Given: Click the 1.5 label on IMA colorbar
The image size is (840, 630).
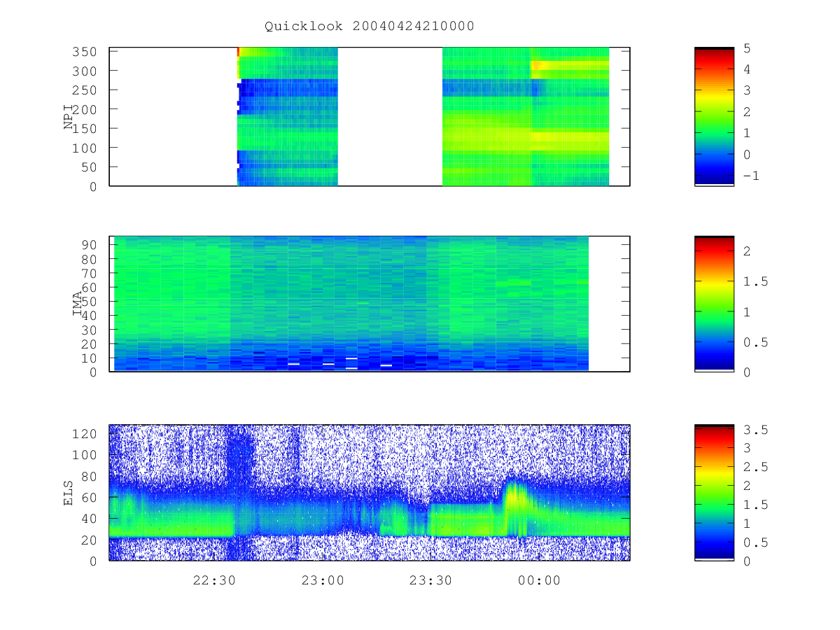Looking at the screenshot, I should 755,281.
